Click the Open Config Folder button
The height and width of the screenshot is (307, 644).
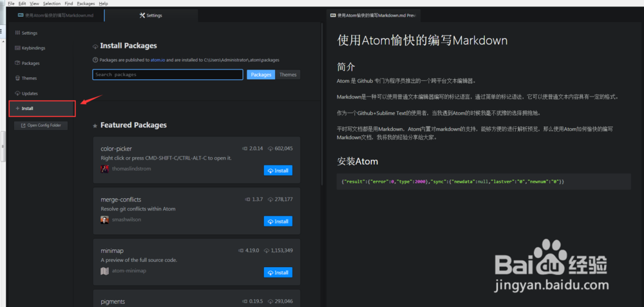(41, 126)
